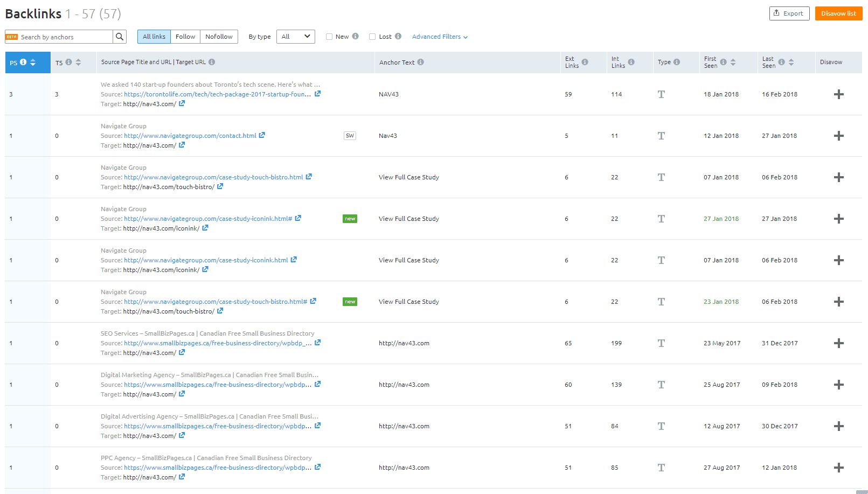Click the 12 Jan 2018 last seen in PPC row

pos(779,468)
